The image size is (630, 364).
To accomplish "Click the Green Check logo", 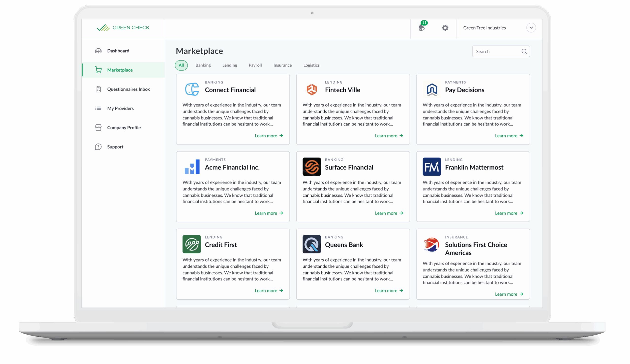I will click(123, 28).
